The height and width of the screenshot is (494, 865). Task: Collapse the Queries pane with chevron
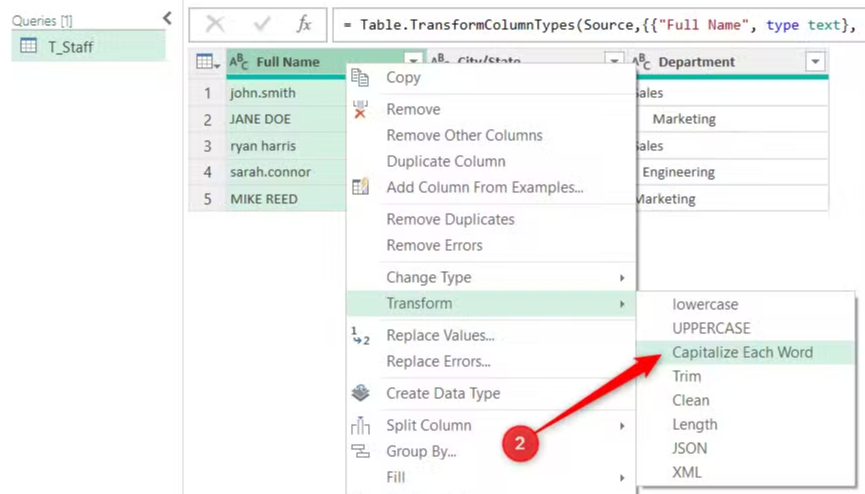(x=167, y=19)
